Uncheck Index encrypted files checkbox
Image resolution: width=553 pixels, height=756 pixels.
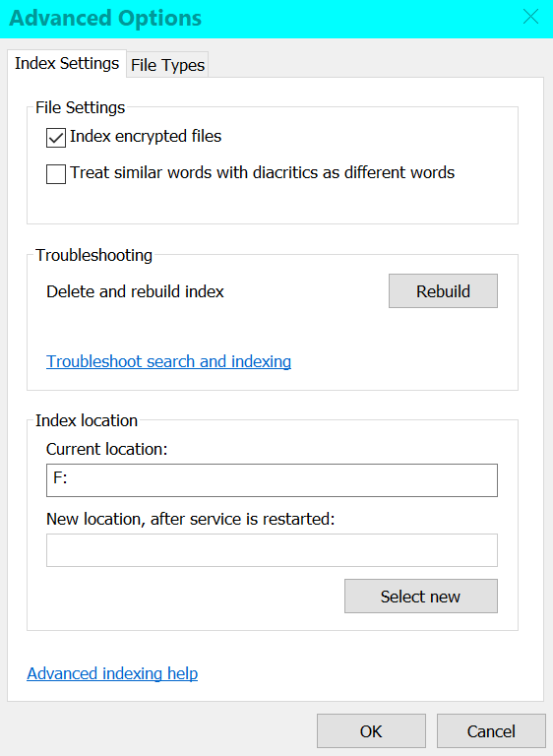click(x=56, y=138)
